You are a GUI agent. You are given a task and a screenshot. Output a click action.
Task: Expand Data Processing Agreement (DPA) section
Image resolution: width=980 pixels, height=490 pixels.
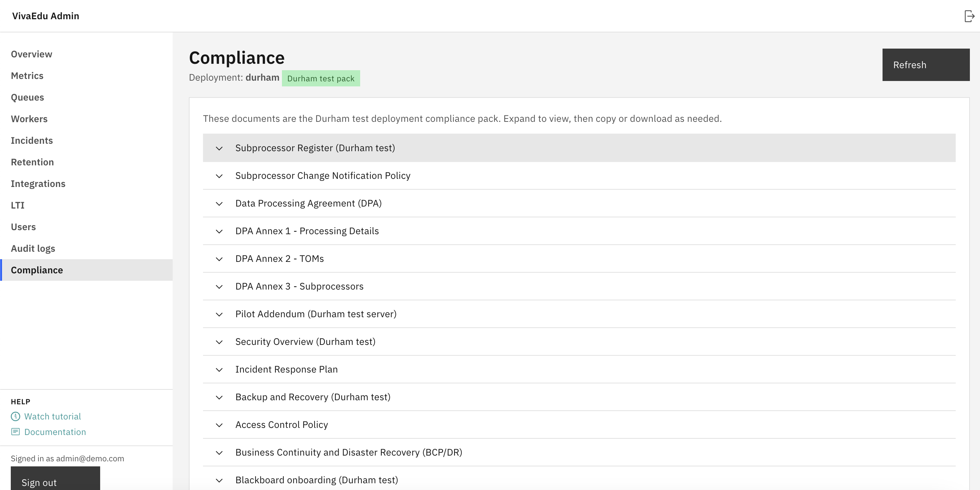pos(308,203)
